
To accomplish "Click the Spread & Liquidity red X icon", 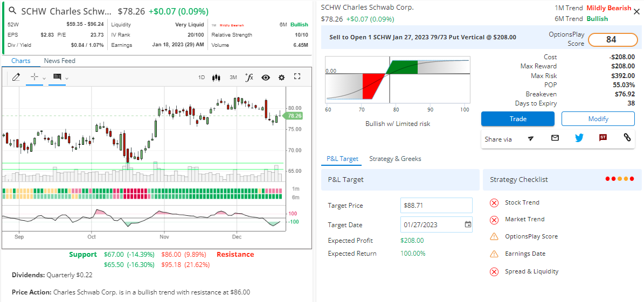I will 494,271.
